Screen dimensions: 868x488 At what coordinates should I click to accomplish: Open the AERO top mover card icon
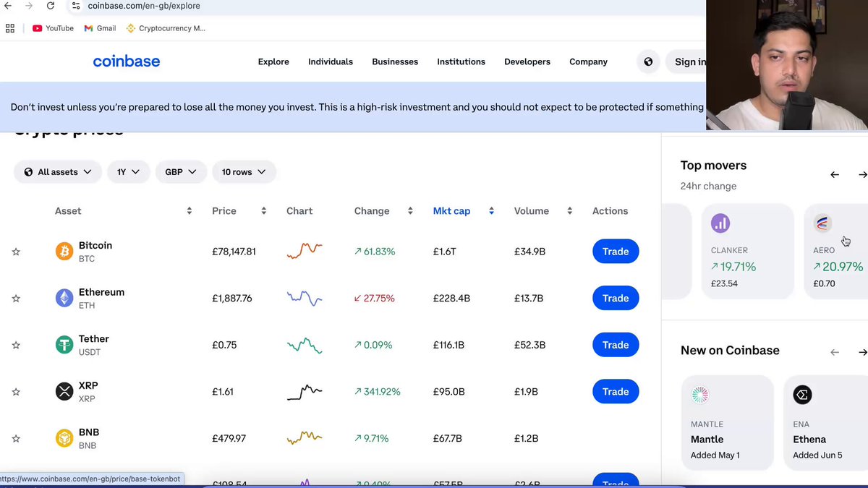tap(823, 223)
